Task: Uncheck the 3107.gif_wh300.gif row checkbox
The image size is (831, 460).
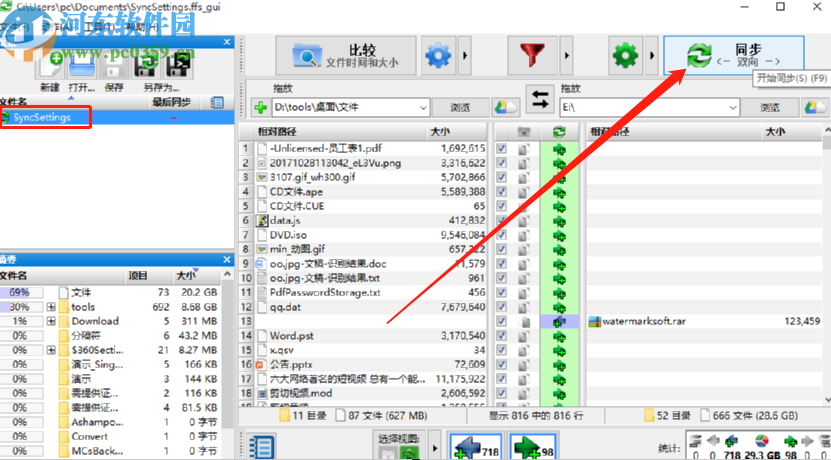Action: (501, 178)
